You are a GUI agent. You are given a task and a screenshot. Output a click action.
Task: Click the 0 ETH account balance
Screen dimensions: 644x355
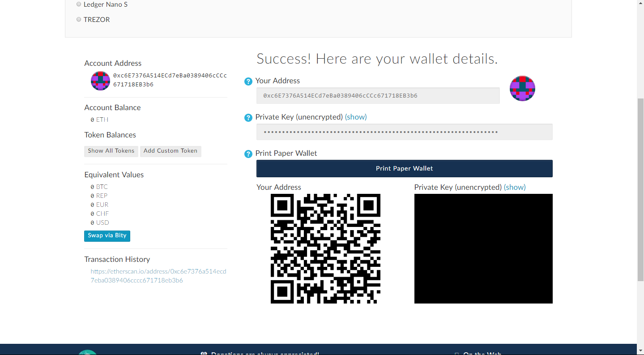coord(99,120)
